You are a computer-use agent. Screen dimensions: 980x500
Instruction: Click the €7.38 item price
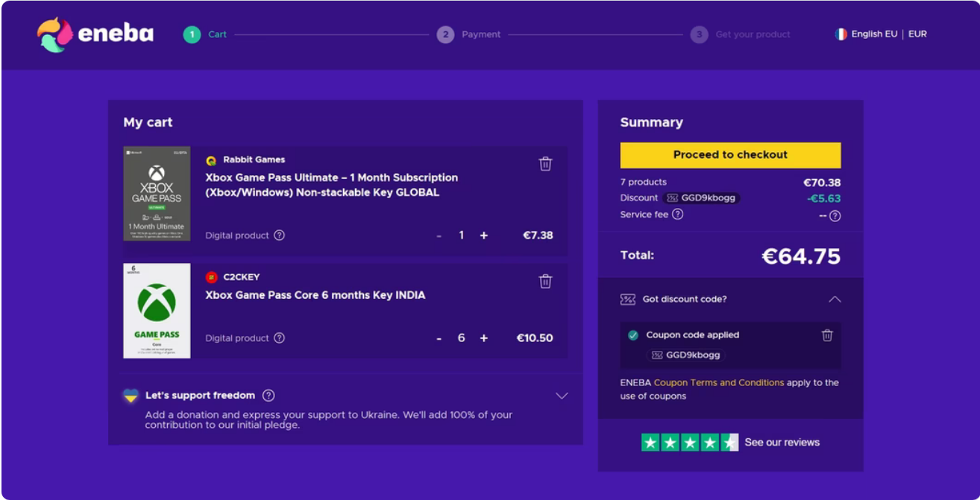(538, 235)
